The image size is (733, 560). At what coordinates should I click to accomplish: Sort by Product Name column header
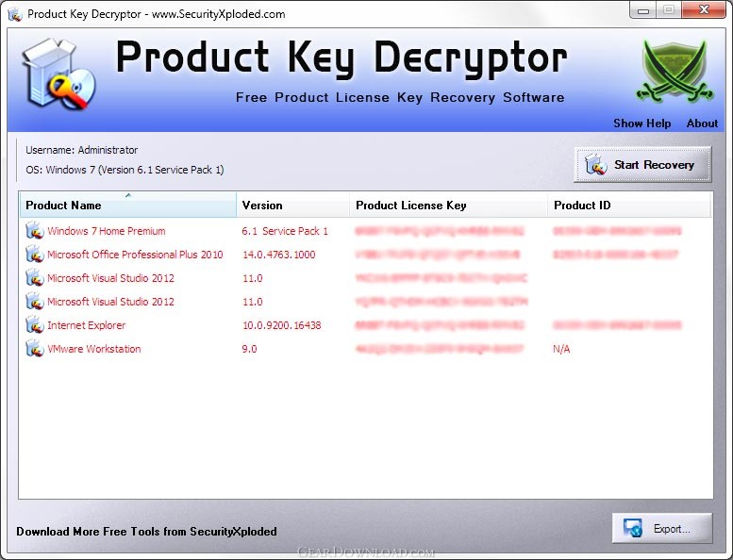pyautogui.click(x=128, y=205)
